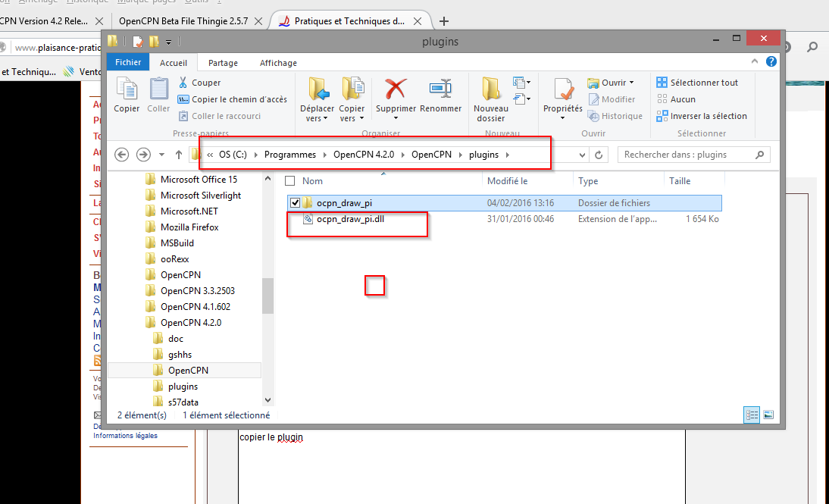This screenshot has width=829, height=504.
Task: Switch to large icons view in status bar
Action: click(x=768, y=415)
